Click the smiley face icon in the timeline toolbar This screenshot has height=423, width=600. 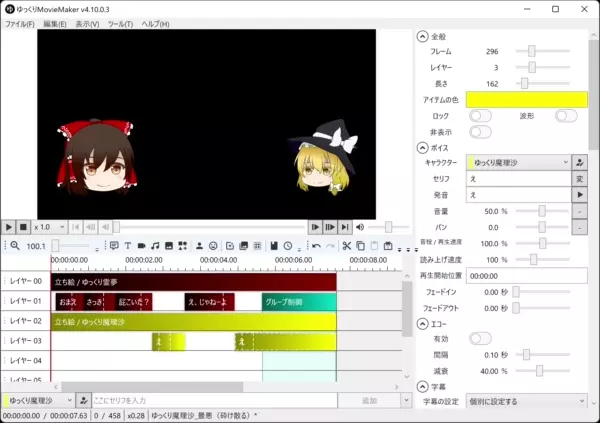point(213,245)
